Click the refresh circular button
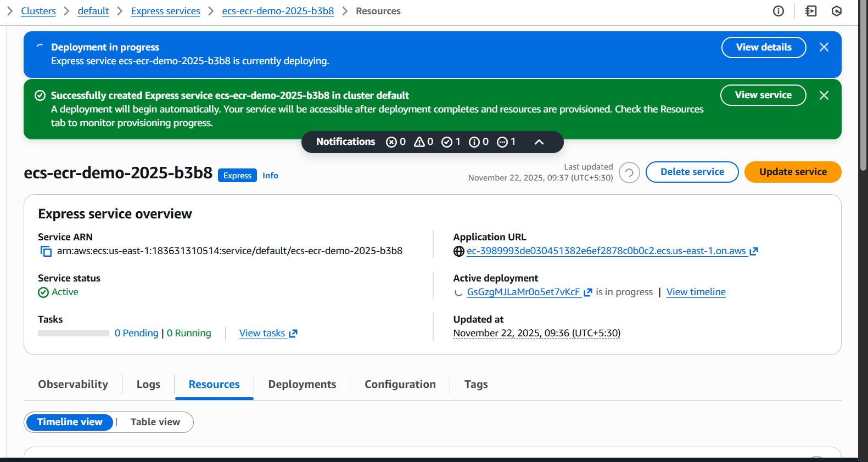 click(629, 172)
